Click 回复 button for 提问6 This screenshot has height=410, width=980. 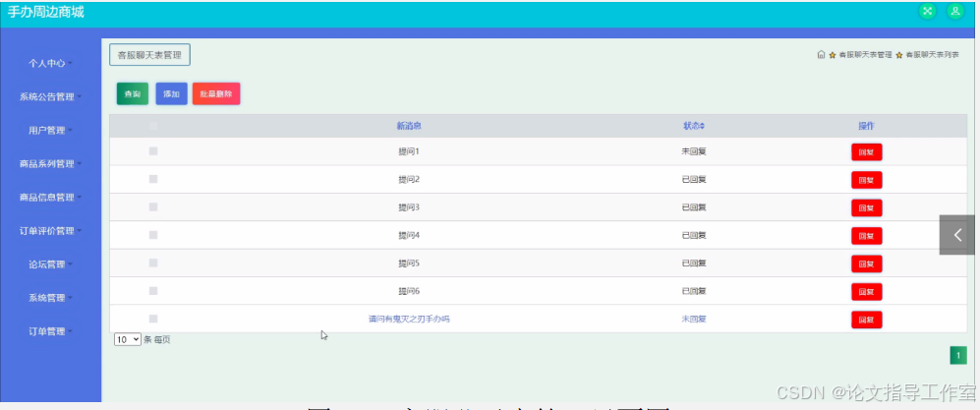[x=866, y=291]
